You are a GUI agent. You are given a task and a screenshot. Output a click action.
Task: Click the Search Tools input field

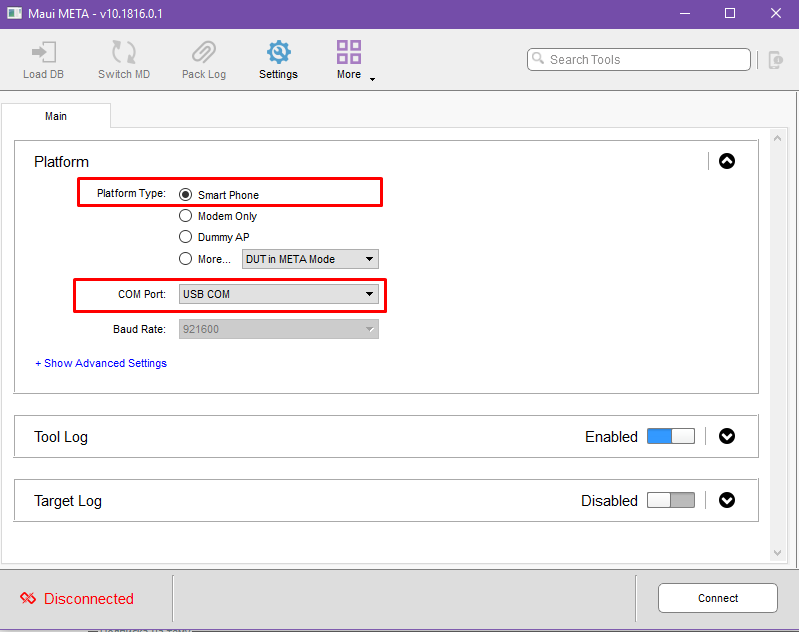(x=640, y=60)
